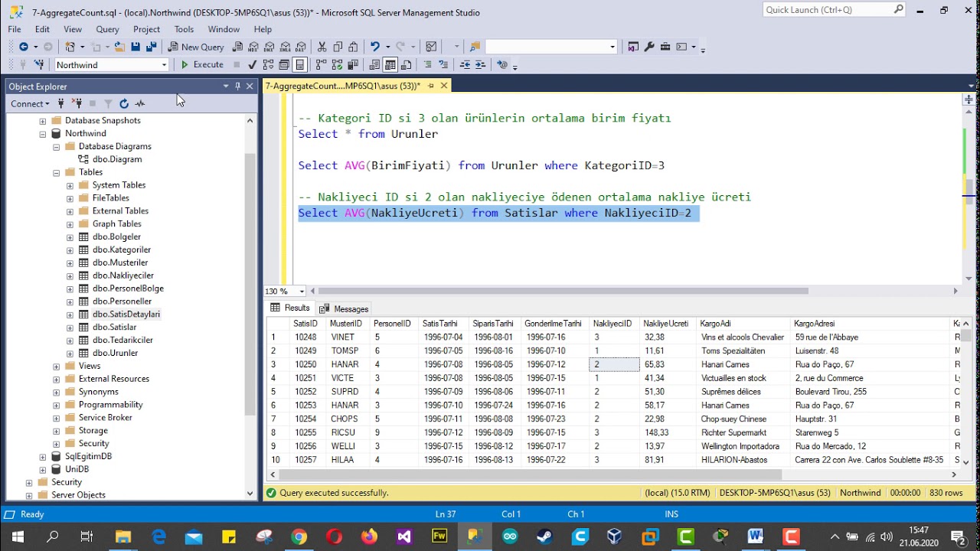Click the Copy icon in the toolbar
This screenshot has height=551, width=980.
(338, 47)
